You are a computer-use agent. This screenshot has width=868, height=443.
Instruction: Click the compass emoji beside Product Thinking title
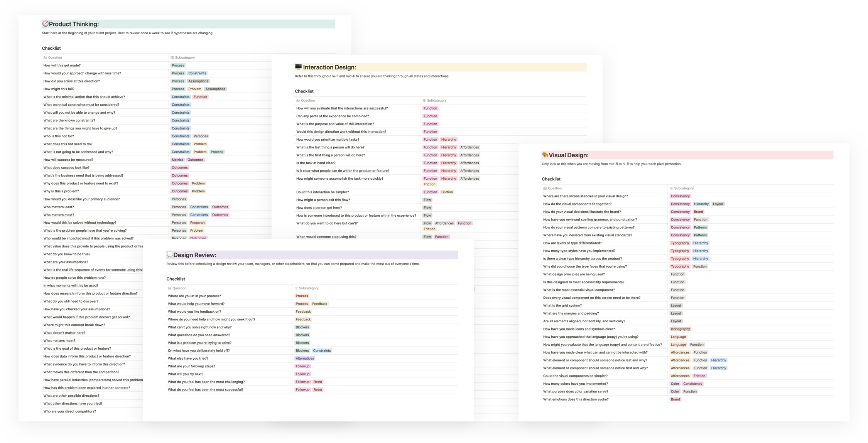[45, 24]
